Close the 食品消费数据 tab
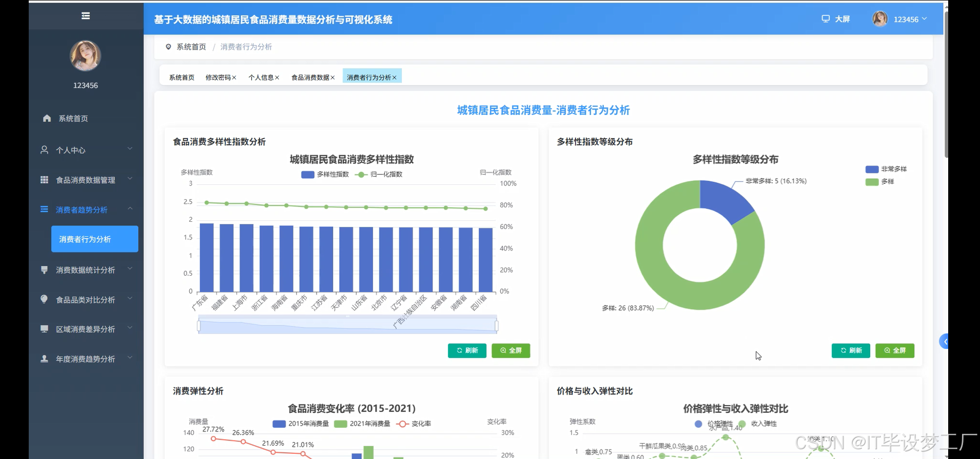 [x=332, y=78]
